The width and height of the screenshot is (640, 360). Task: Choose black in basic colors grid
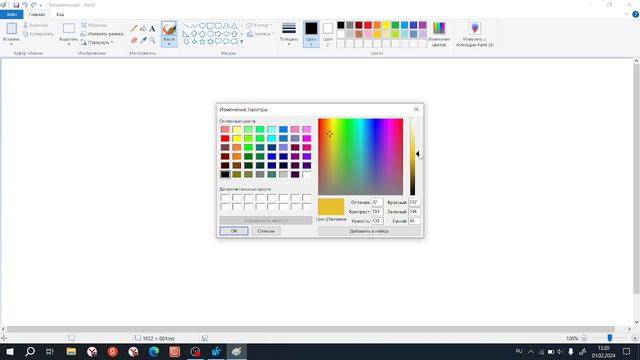tap(225, 174)
